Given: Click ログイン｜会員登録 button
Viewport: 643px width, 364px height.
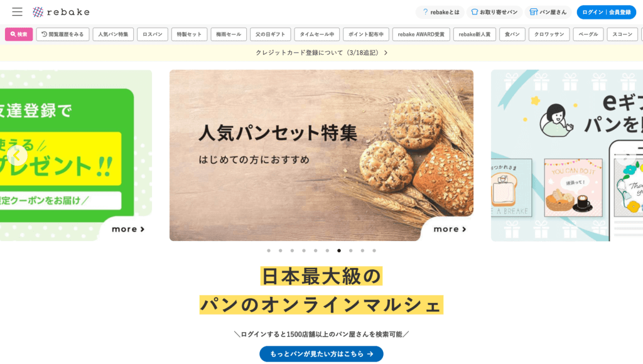Looking at the screenshot, I should point(607,13).
